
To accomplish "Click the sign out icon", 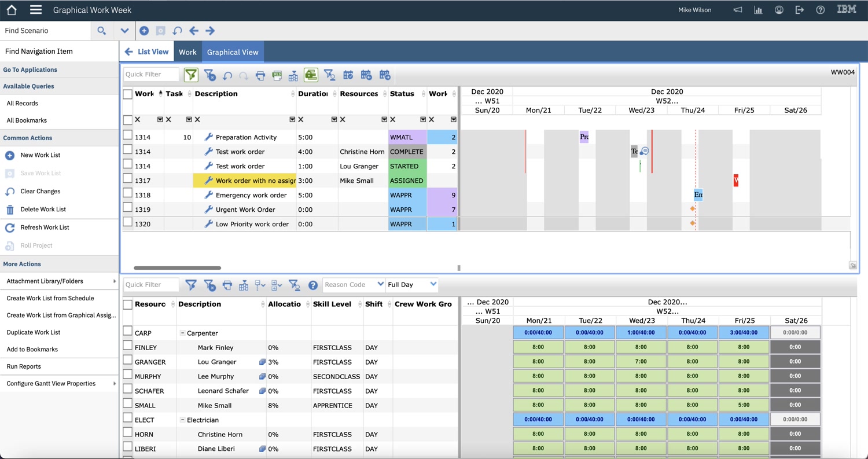I will pos(800,10).
